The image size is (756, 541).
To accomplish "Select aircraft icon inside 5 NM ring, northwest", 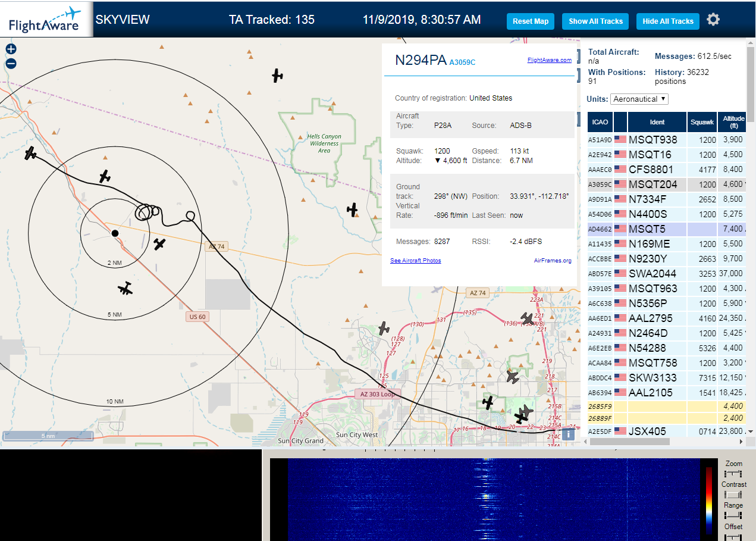I will pos(105,176).
